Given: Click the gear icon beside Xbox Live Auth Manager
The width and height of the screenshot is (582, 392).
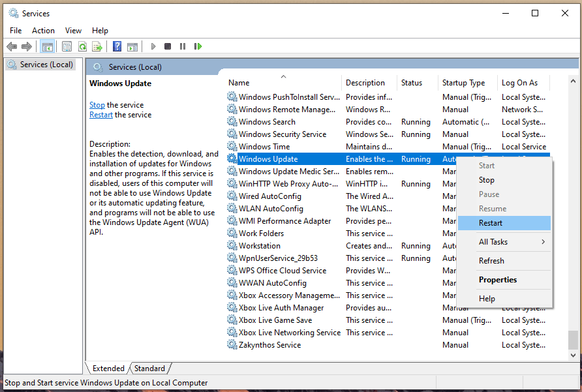Looking at the screenshot, I should [x=232, y=307].
